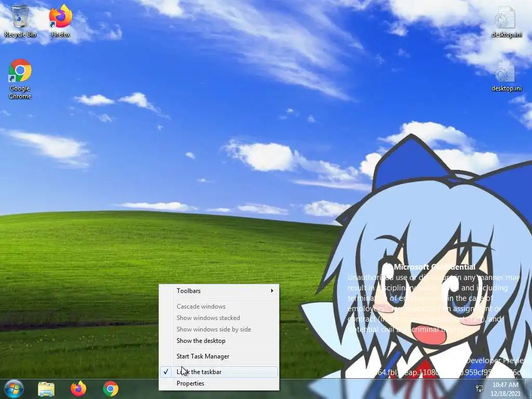This screenshot has width=532, height=399.
Task: Select the Firefox desktop shortcut
Action: tap(61, 21)
